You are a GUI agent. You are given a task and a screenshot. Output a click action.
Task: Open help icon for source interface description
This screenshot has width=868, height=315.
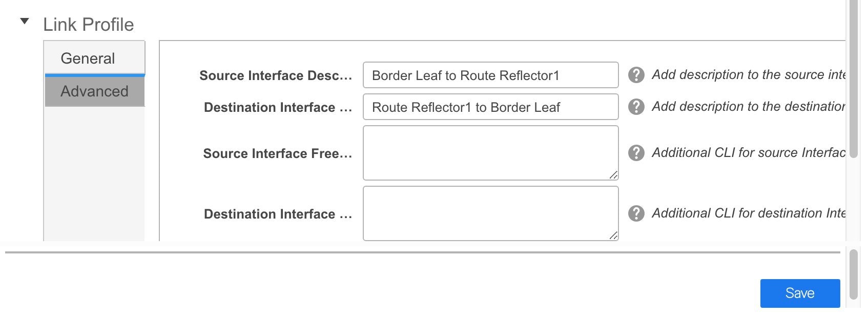coord(636,75)
